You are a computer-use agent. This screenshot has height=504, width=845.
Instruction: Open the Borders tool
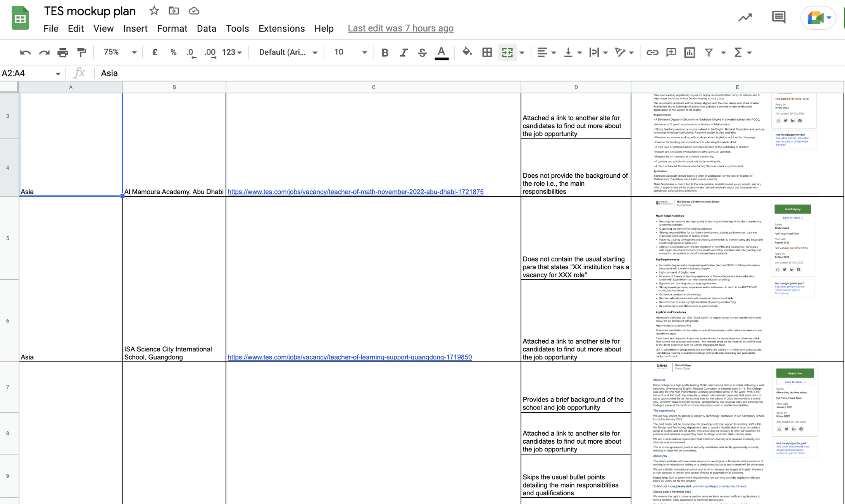pyautogui.click(x=487, y=52)
